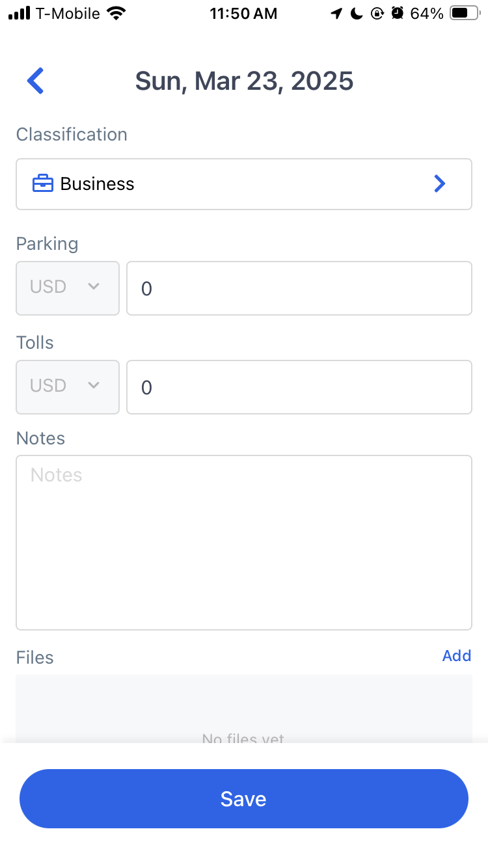Tap the location arrow status icon
This screenshot has height=868, width=488.
click(x=336, y=14)
